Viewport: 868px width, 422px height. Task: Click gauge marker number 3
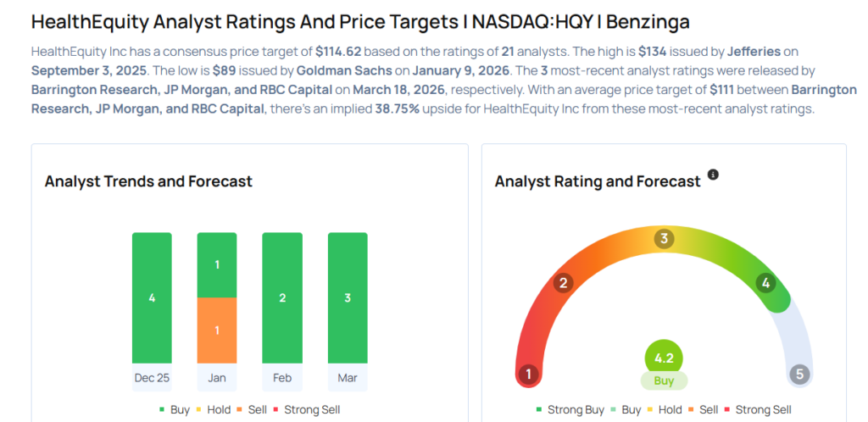pyautogui.click(x=665, y=239)
